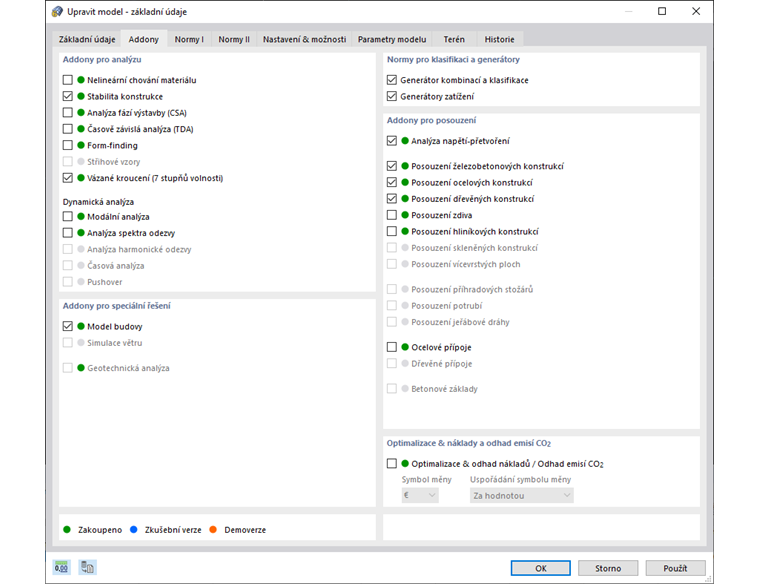
Task: Confirm with the OK button
Action: click(540, 568)
